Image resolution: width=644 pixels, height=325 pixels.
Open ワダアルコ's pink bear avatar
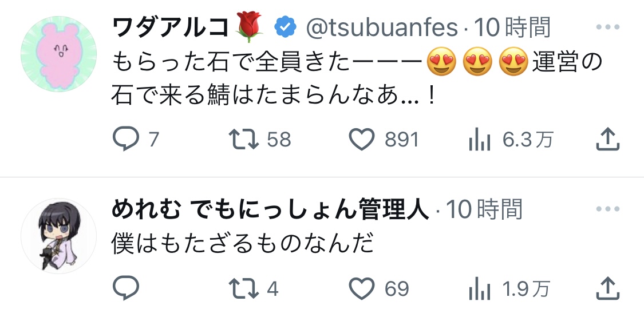pyautogui.click(x=59, y=54)
